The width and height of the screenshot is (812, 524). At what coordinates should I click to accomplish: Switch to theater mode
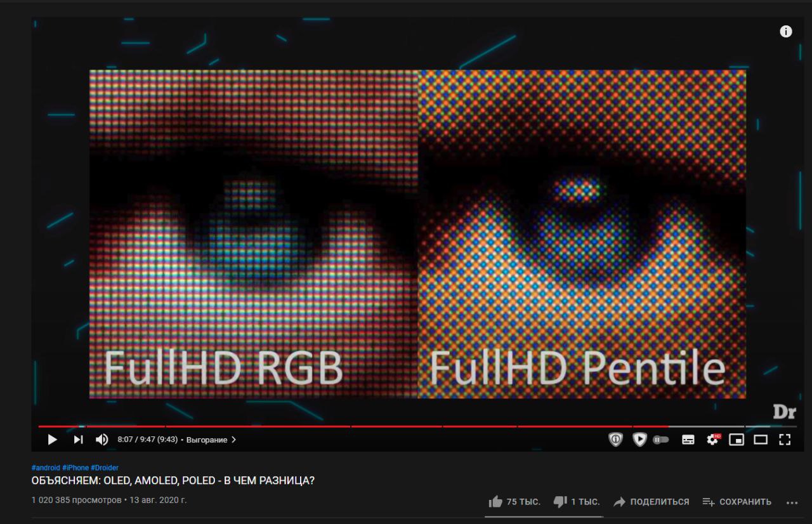[761, 440]
